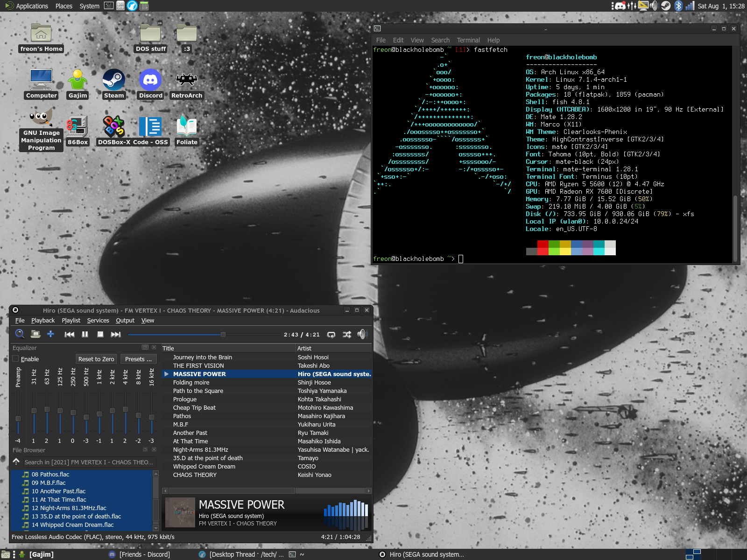Click the Bluetooth tray icon
Image resolution: width=747 pixels, height=560 pixels.
coord(678,6)
